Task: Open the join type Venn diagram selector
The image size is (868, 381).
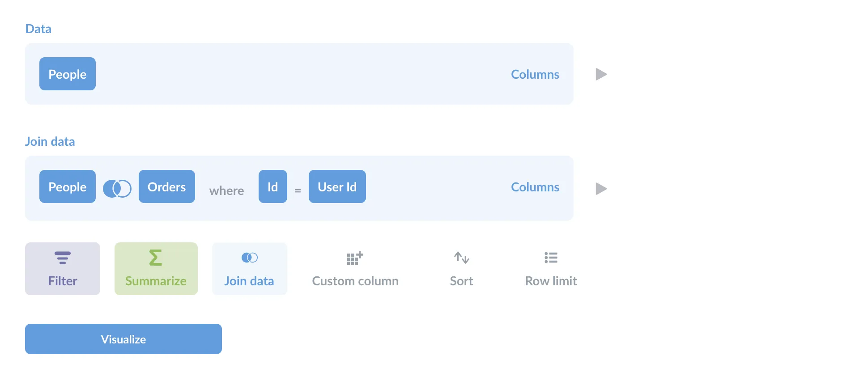Action: tap(117, 188)
